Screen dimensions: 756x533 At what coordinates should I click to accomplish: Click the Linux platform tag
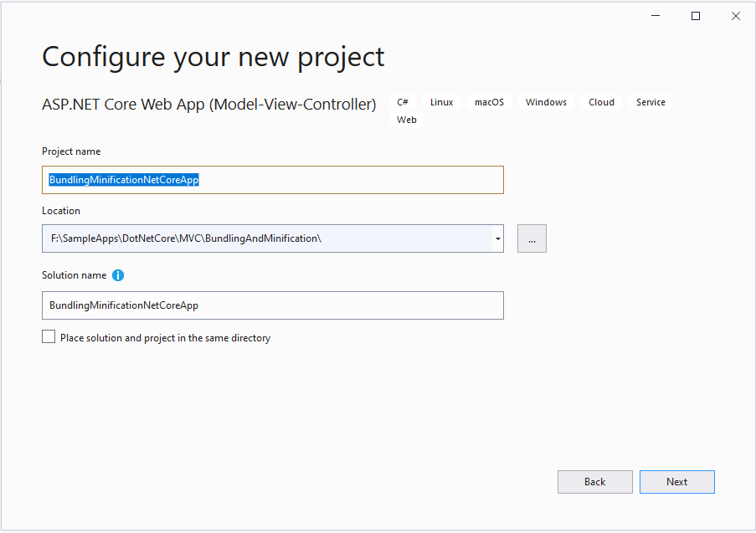(442, 102)
